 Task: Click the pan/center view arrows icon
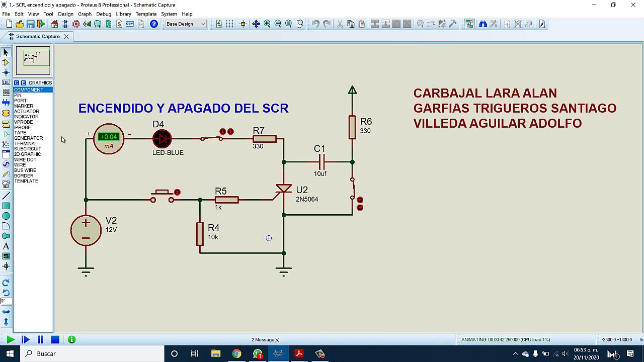256,24
